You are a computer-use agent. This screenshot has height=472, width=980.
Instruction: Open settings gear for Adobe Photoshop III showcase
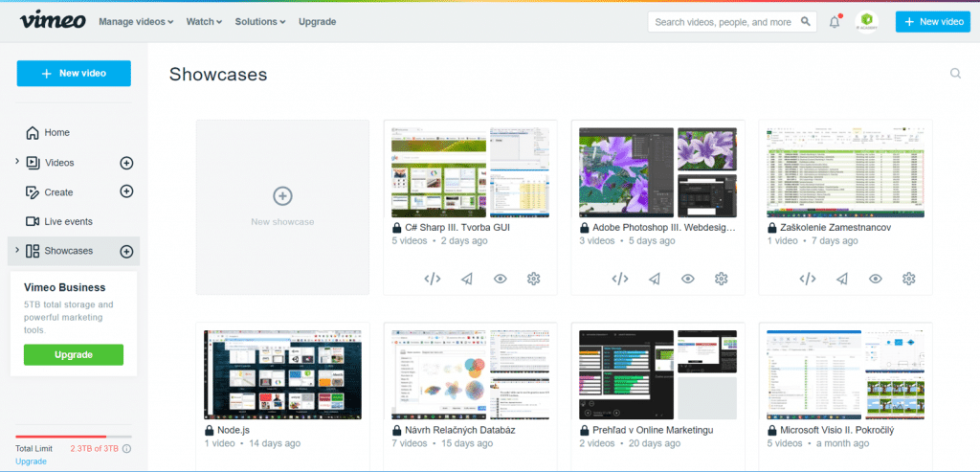tap(722, 279)
